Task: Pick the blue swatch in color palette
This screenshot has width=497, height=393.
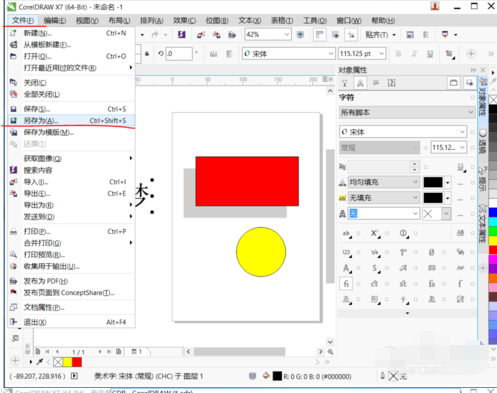Action: coord(493,212)
